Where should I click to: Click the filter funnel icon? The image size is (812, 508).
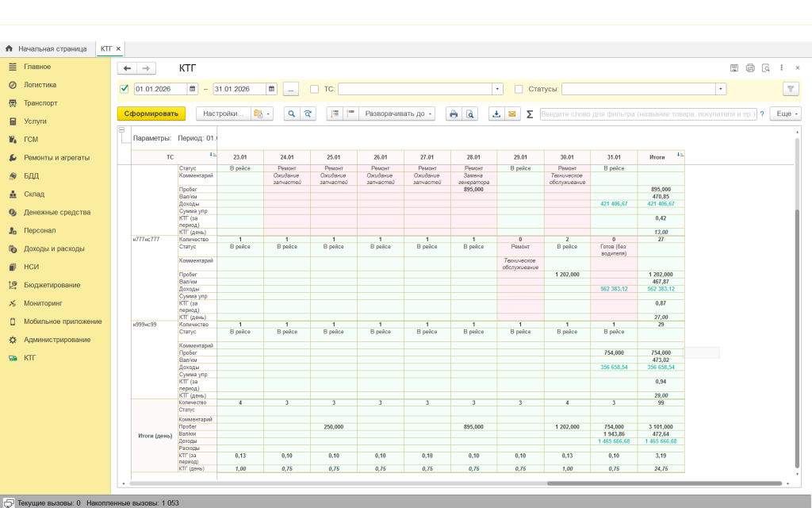pos(790,89)
